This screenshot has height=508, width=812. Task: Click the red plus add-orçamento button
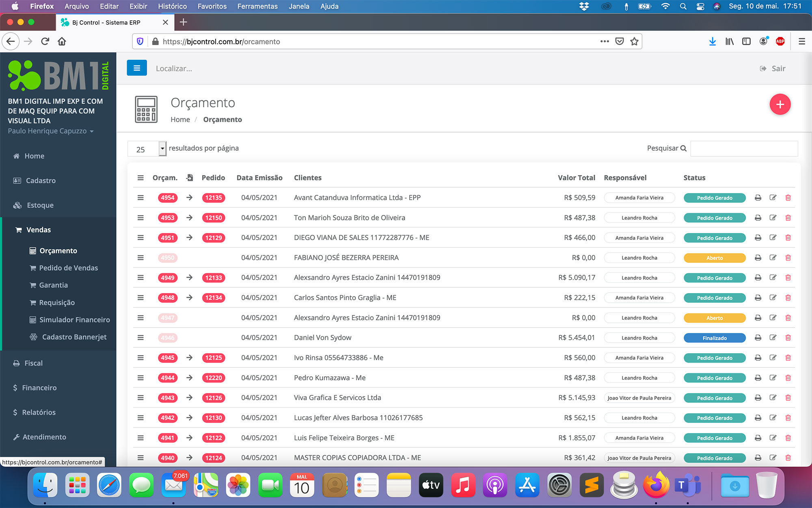click(x=780, y=104)
